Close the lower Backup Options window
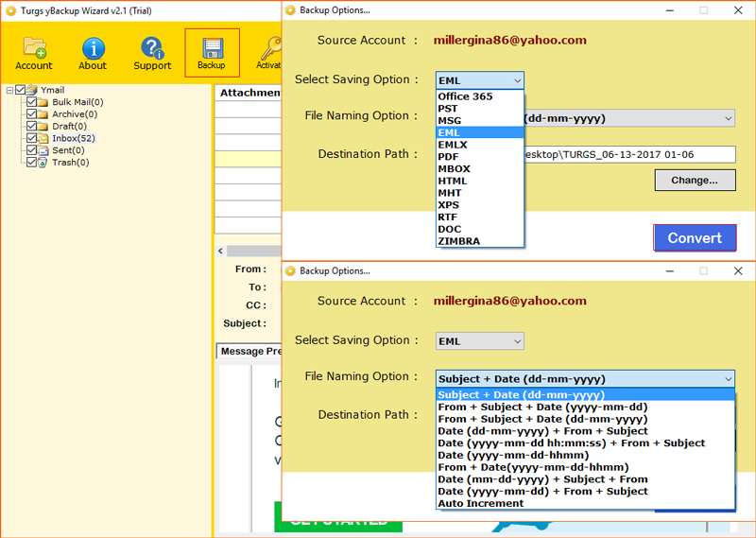The image size is (756, 538). pyautogui.click(x=738, y=271)
